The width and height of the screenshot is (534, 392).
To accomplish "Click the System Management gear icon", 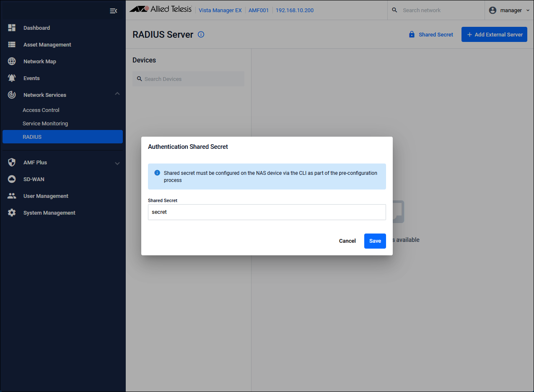I will click(12, 213).
